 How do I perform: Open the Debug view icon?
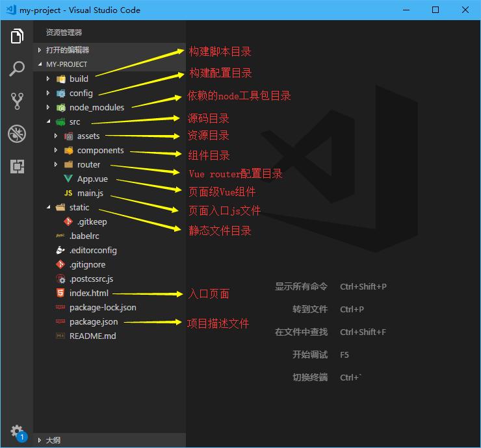pyautogui.click(x=17, y=134)
